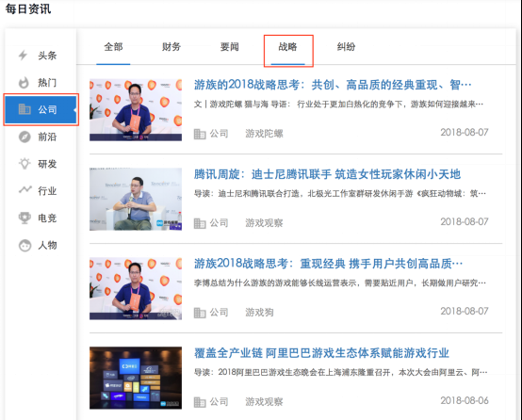Open article 游族的2018战略思考：共创、高品质的经典重现
522x420 pixels.
333,85
